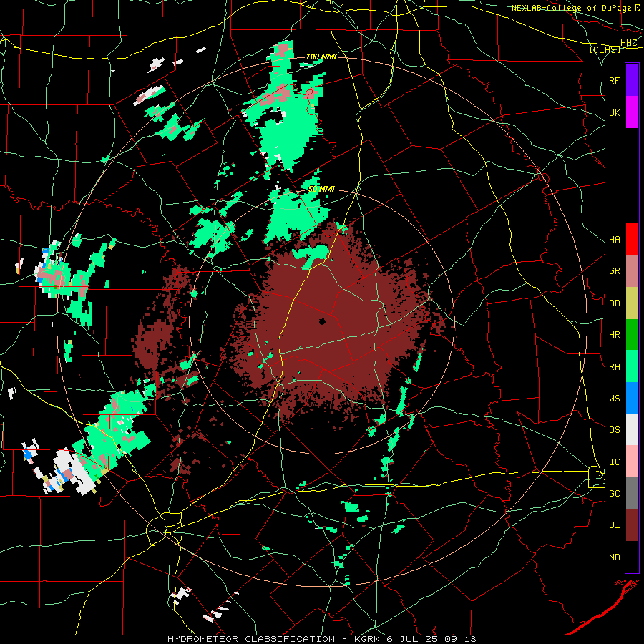Screen dimensions: 644x644
Task: Click the Hydrometeor Classification KGRK title text
Action: (x=321, y=639)
